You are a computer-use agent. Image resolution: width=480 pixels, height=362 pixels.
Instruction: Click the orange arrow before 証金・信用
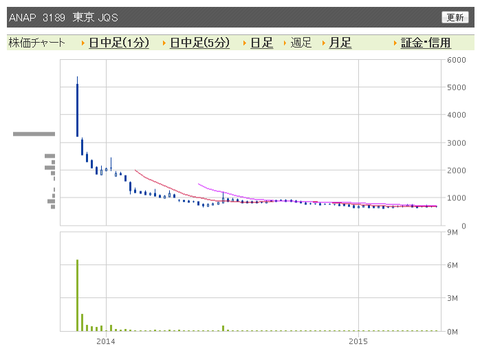(395, 43)
